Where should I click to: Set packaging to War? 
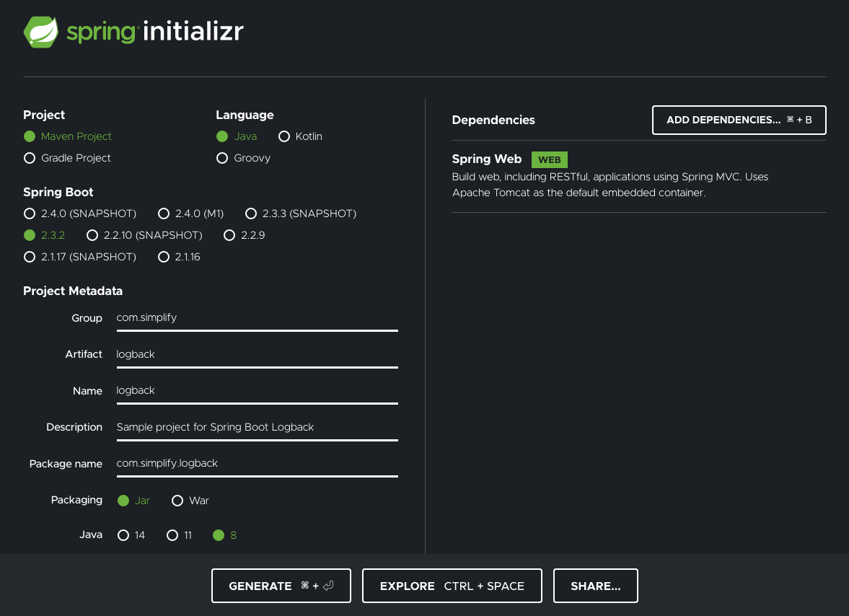click(177, 501)
